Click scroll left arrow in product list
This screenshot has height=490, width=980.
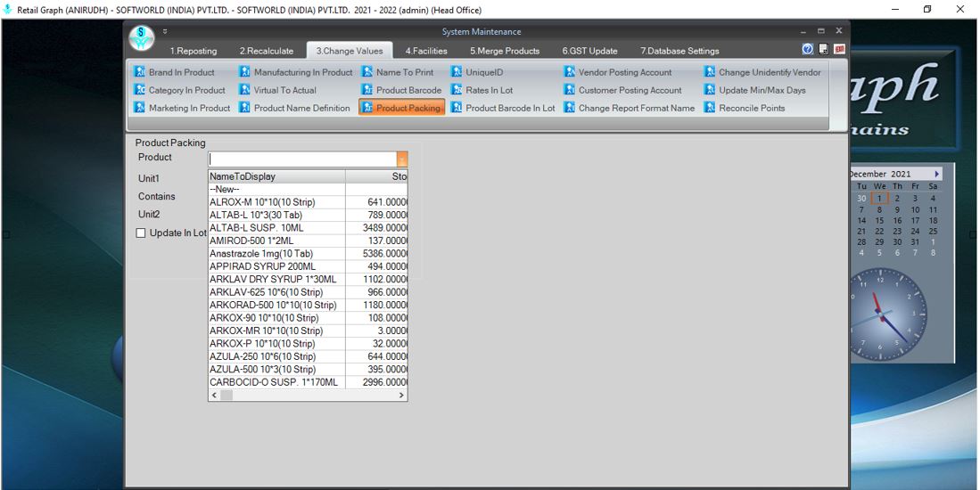point(214,396)
